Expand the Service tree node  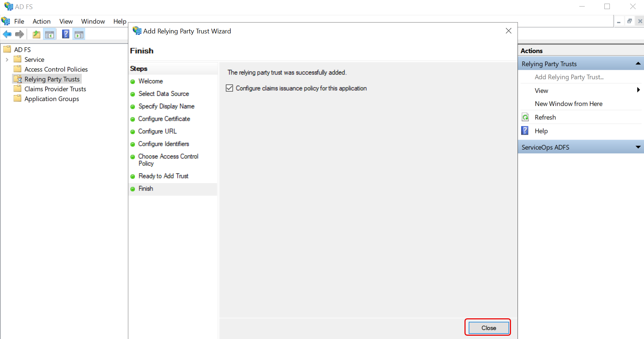7,60
